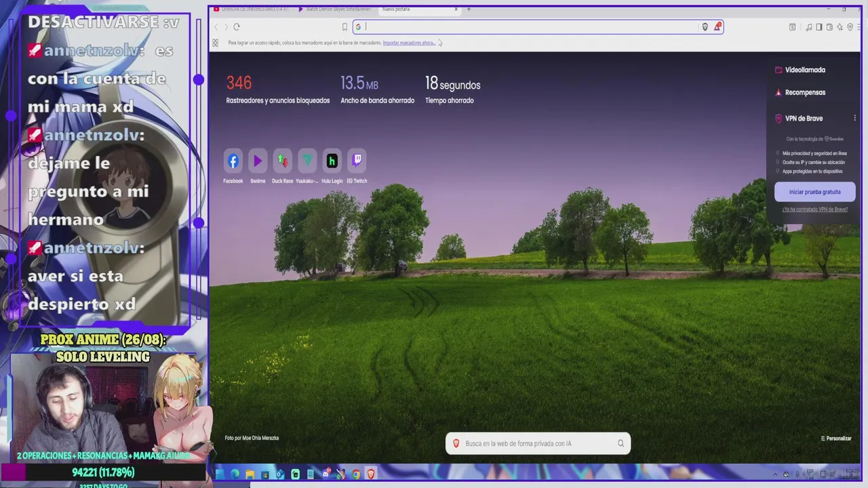The width and height of the screenshot is (868, 488).
Task: Click the toolbar icon left of music note
Action: (x=792, y=27)
